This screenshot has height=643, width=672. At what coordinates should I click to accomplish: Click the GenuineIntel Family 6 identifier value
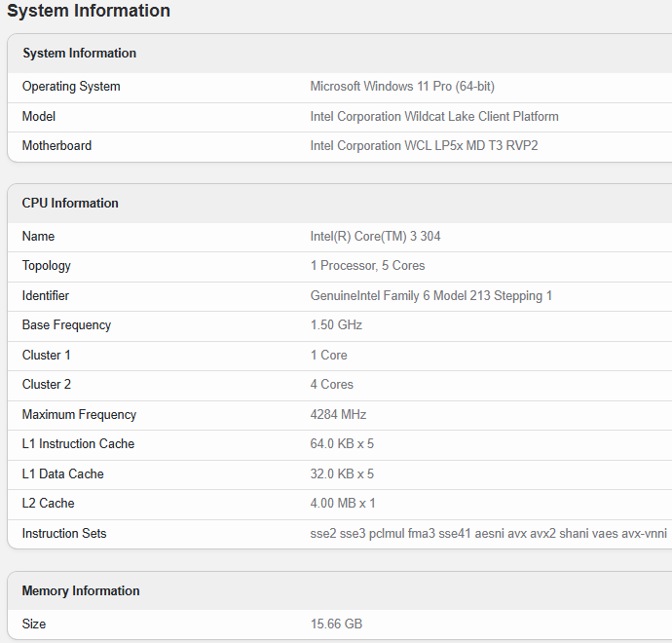431,296
